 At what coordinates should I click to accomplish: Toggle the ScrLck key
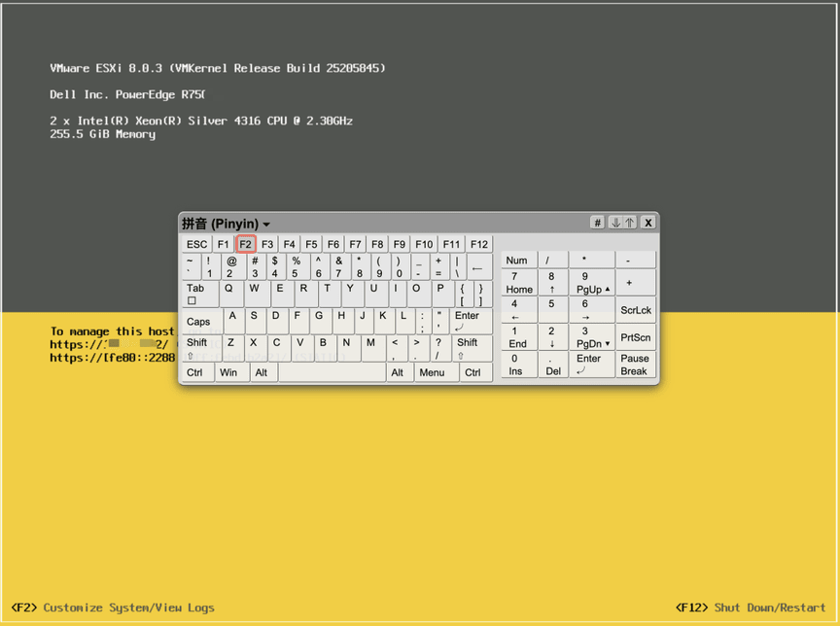pos(636,310)
